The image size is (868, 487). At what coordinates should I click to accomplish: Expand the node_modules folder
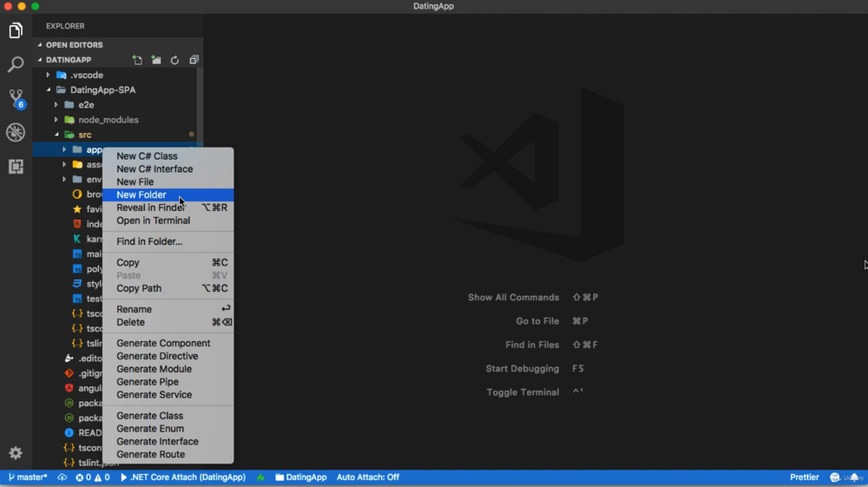[56, 120]
